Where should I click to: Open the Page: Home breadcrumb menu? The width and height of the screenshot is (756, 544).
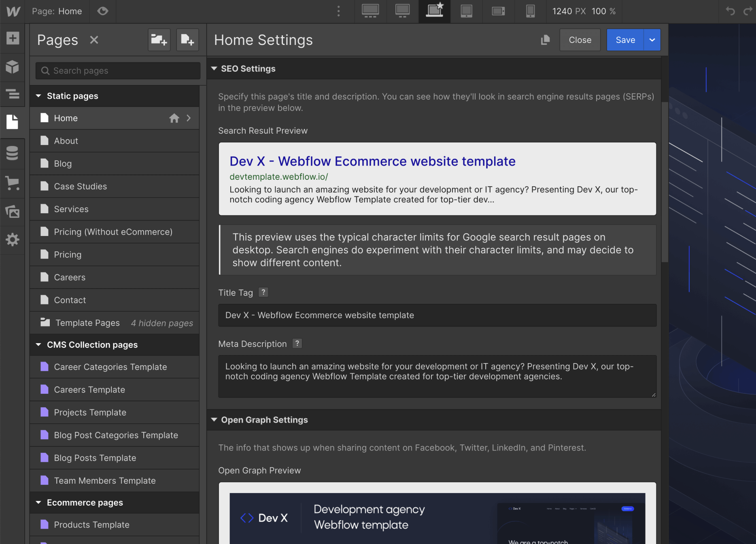point(57,11)
